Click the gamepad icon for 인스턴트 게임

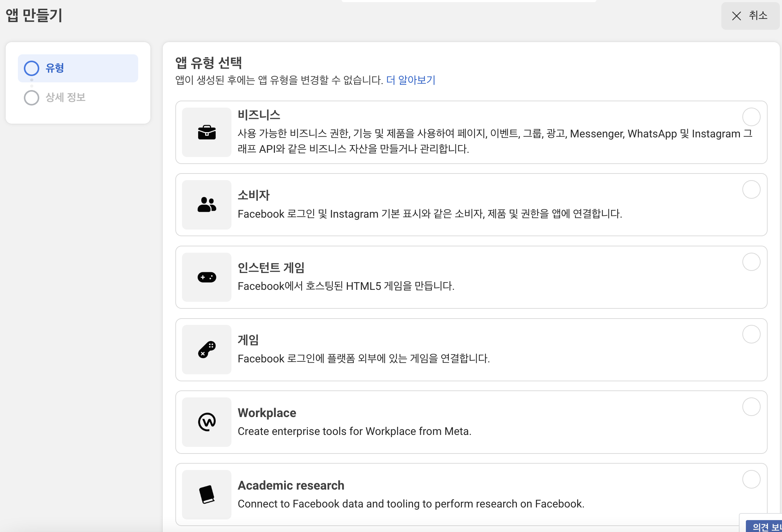pyautogui.click(x=207, y=277)
